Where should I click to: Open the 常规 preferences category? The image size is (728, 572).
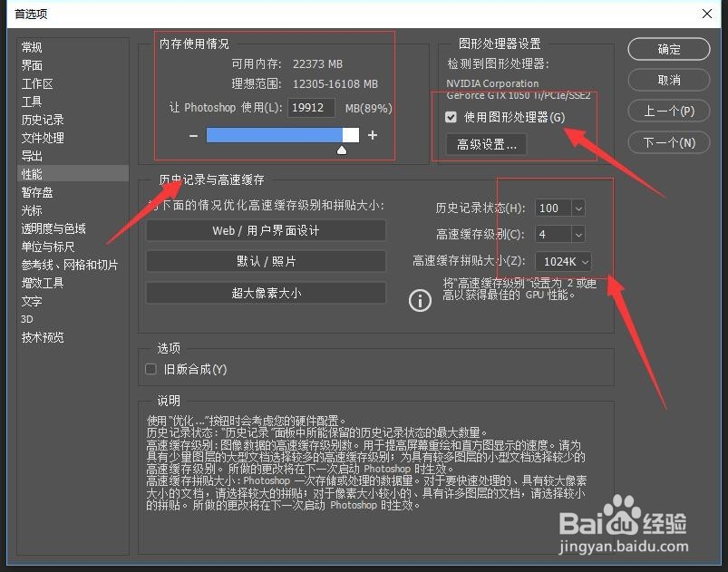tap(32, 47)
